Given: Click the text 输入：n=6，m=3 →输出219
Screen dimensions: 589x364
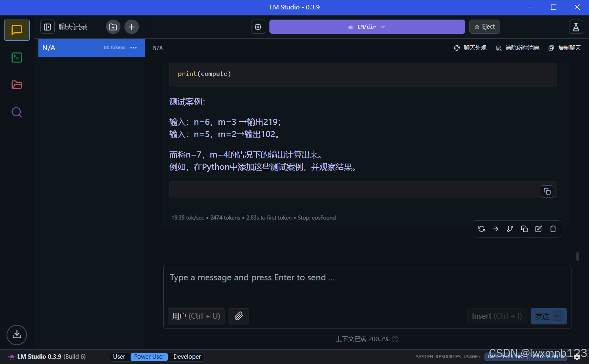Looking at the screenshot, I should (x=225, y=122).
